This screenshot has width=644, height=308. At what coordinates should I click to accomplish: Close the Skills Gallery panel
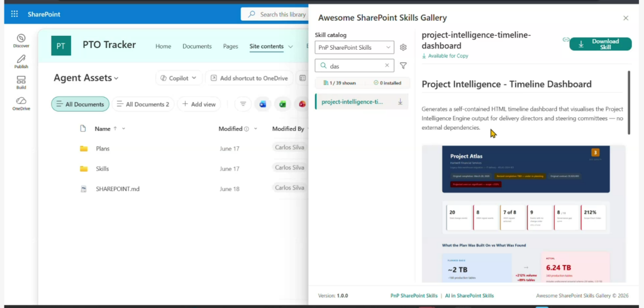626,18
